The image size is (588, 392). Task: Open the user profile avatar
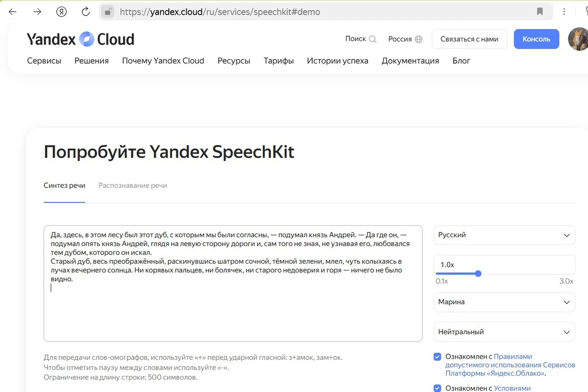click(578, 39)
